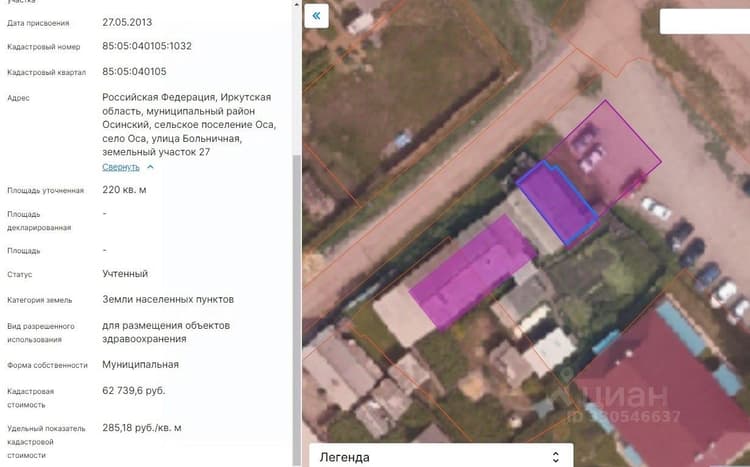Select the large magenta building polygon

(473, 271)
